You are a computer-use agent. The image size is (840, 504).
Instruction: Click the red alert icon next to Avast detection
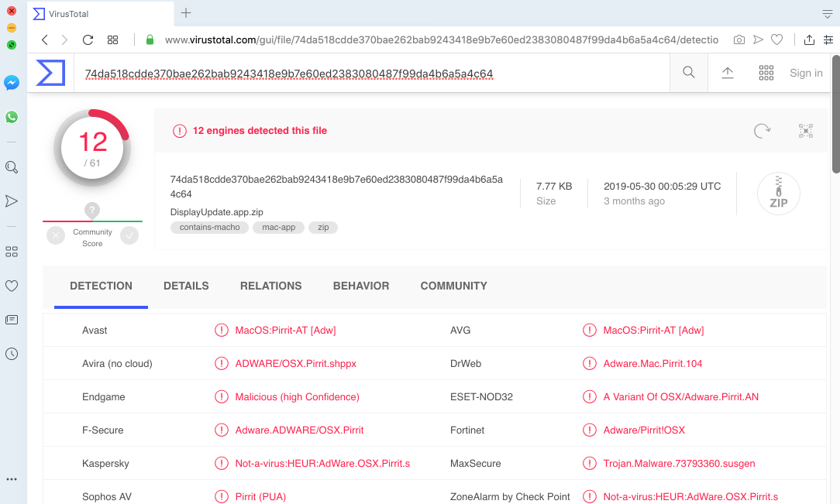coord(221,330)
